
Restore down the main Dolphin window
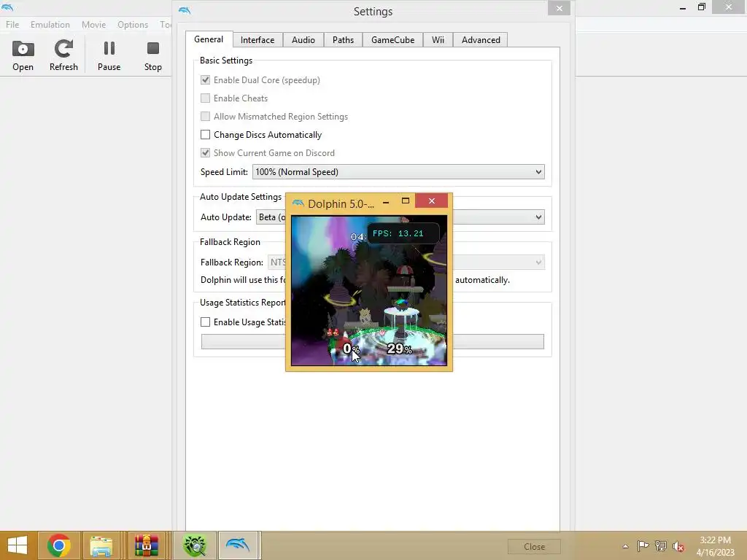(701, 7)
